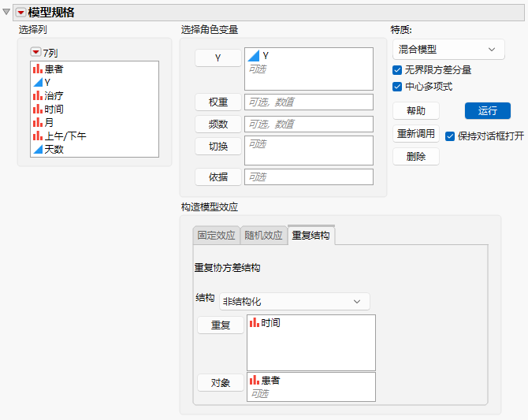Click the 频数 role button
Screen dimensions: 528x420
[x=218, y=125]
